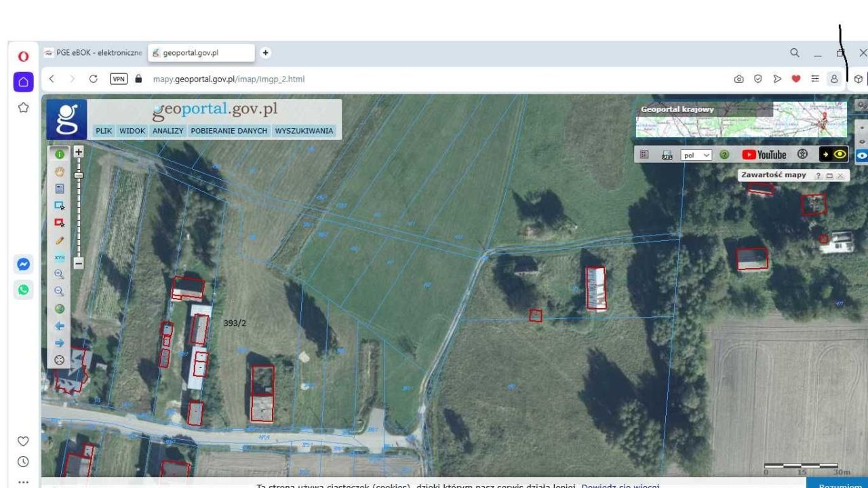Screen dimensions: 868x488
Task: Open PLIK menu
Action: (104, 132)
